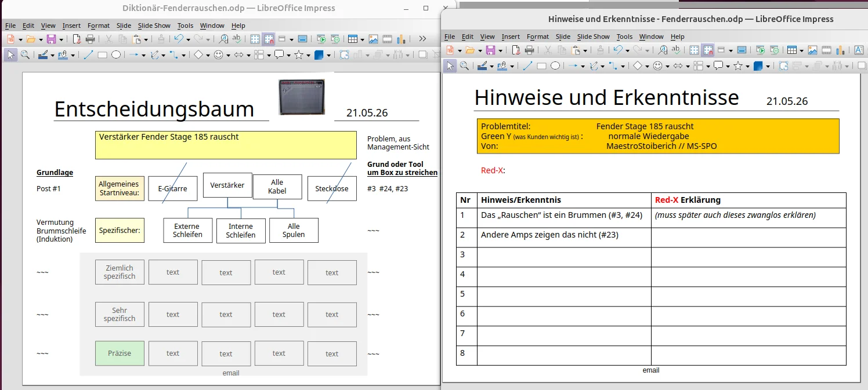Start from current slide in Hinweise und Erkenntnisse window
Screen dimensions: 868x390
click(x=774, y=50)
